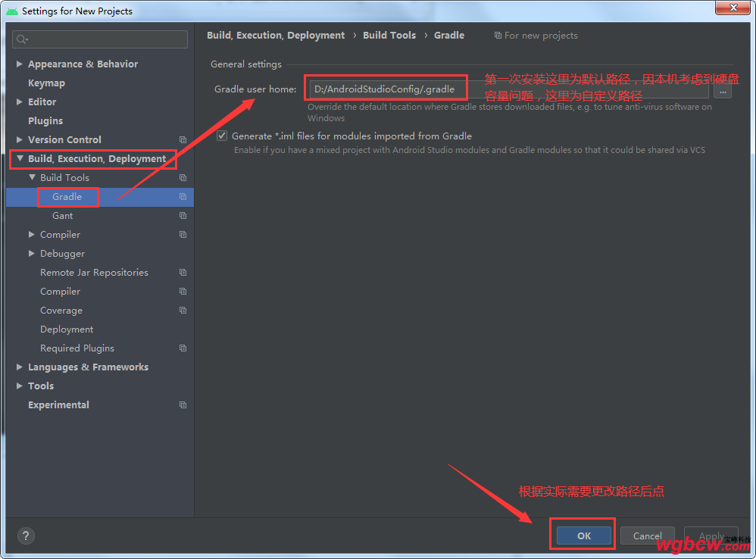756x559 pixels.
Task: Select the Compiler item above Coverage
Action: click(61, 292)
